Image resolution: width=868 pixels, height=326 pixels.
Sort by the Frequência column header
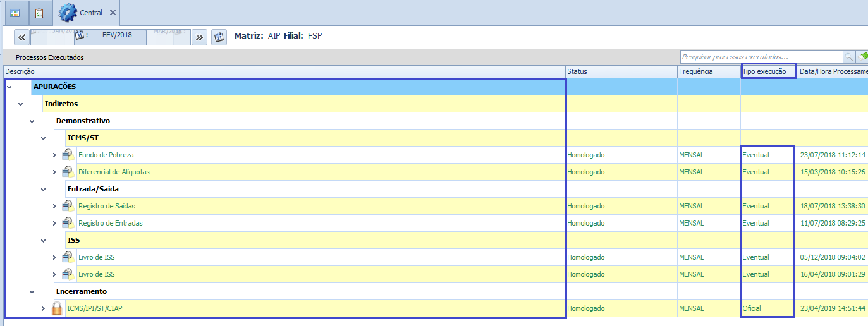point(709,71)
